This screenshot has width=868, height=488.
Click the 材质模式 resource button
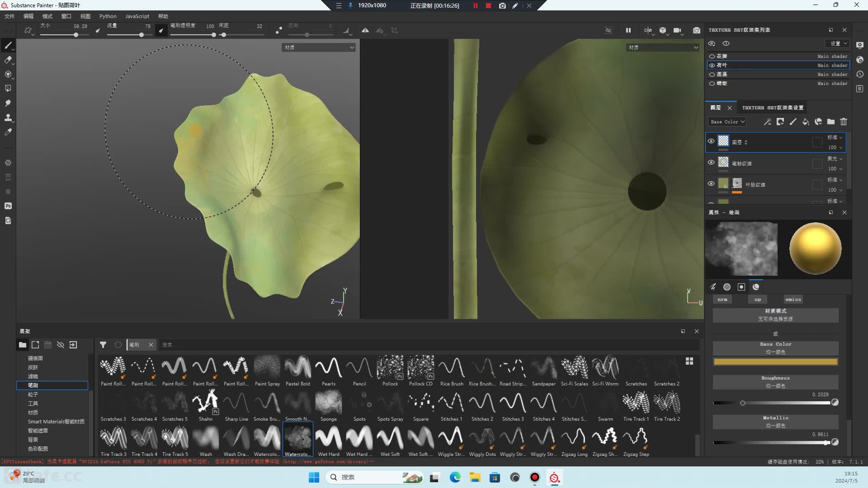pyautogui.click(x=775, y=315)
